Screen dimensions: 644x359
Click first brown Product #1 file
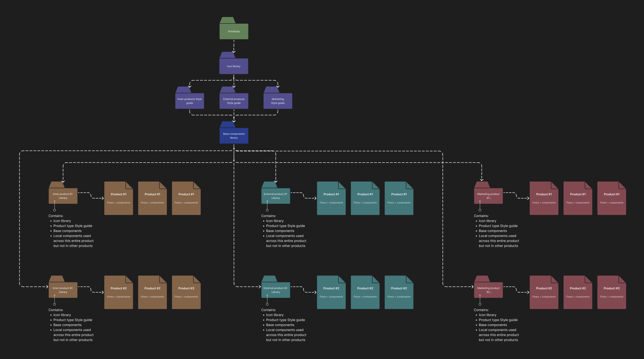click(x=118, y=198)
